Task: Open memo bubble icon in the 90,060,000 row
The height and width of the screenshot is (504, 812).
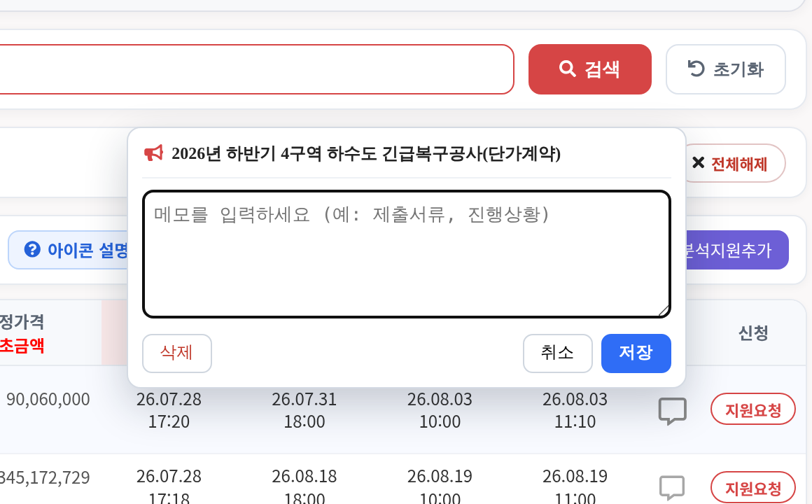Action: coord(672,412)
